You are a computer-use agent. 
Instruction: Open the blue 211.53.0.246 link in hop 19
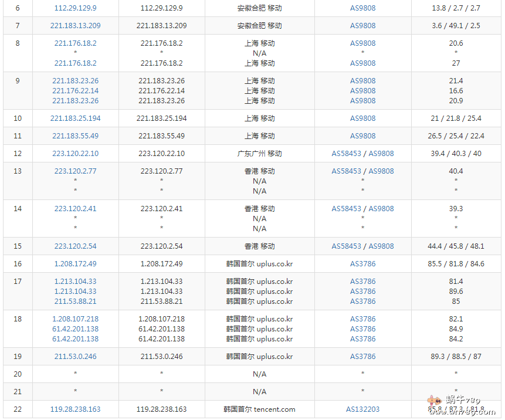click(x=75, y=357)
